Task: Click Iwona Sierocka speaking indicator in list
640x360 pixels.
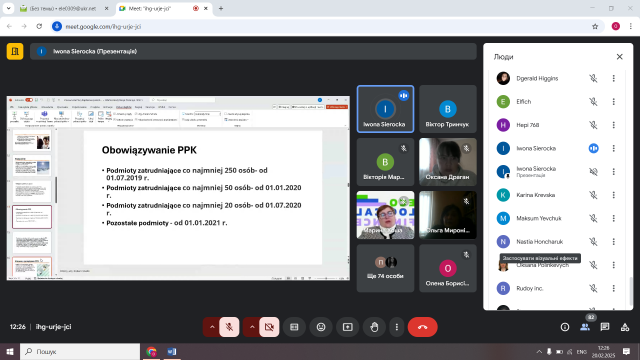Action: 593,148
